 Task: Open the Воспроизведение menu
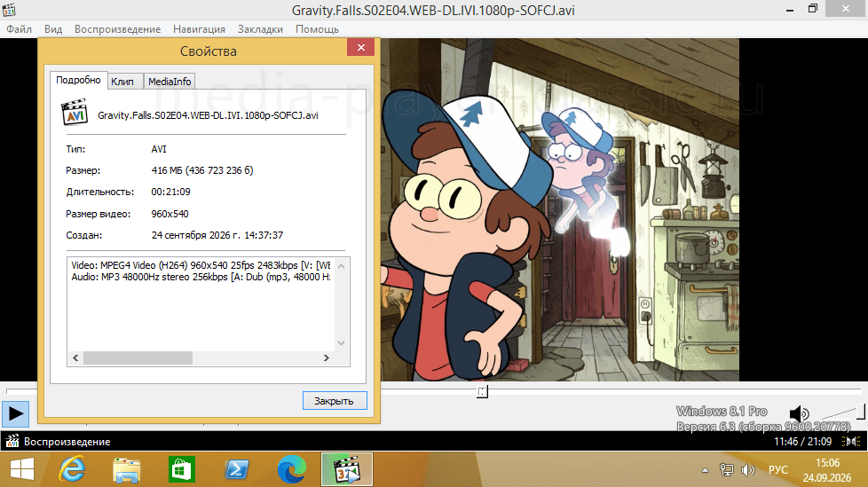click(117, 28)
